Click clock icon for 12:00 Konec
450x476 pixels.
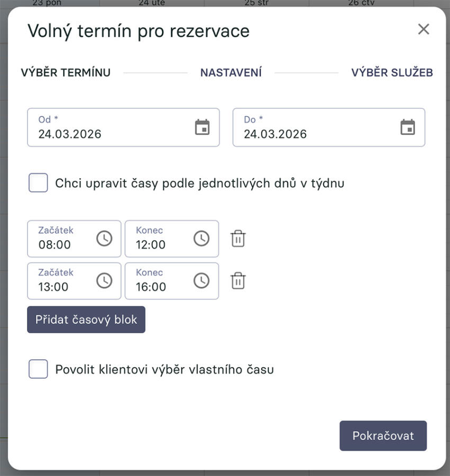click(201, 239)
